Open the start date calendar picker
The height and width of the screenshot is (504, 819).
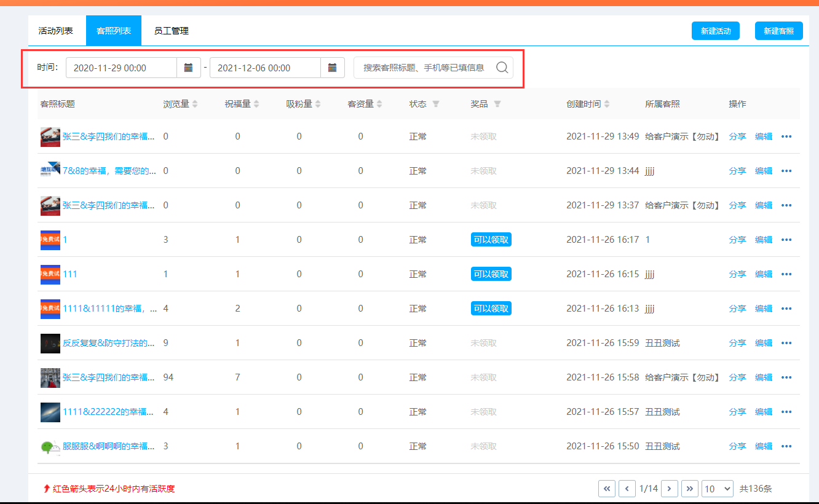189,68
